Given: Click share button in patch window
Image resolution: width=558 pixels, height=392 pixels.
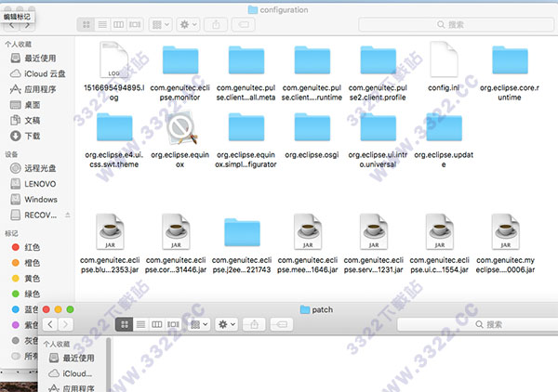Looking at the screenshot, I should click(x=254, y=324).
